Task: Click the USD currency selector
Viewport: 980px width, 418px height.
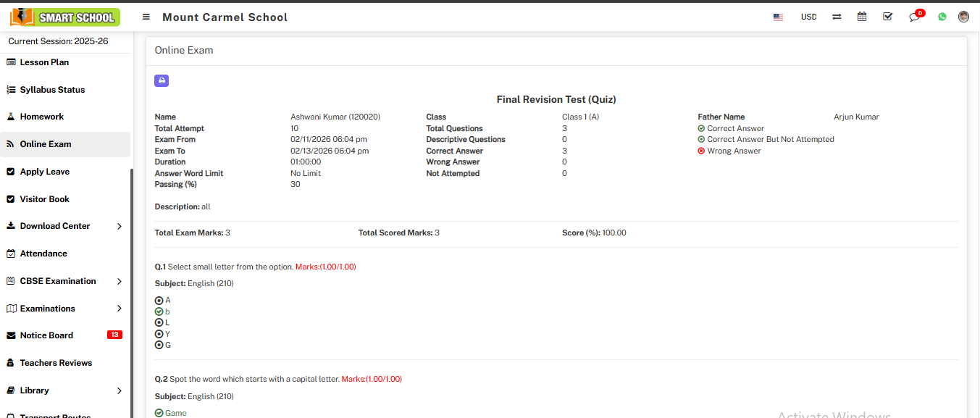Action: pyautogui.click(x=808, y=17)
